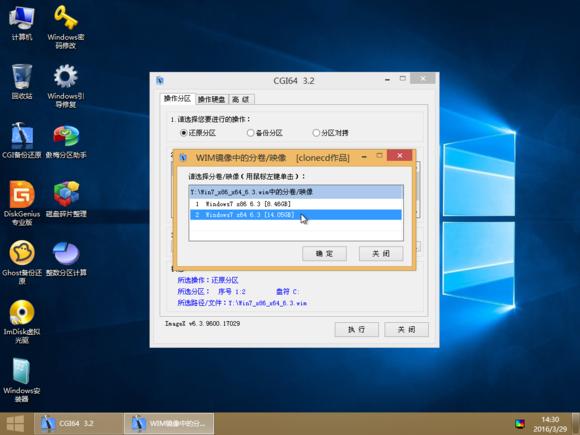Image resolution: width=580 pixels, height=435 pixels.
Task: Open the Windows Start button
Action: coord(15,424)
